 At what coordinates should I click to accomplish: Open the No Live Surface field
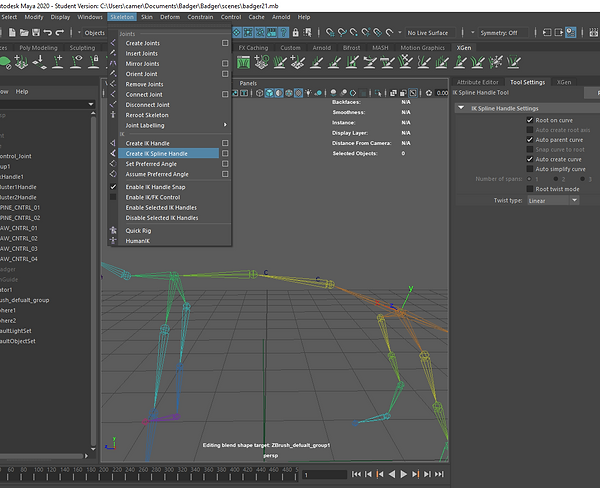coord(430,33)
